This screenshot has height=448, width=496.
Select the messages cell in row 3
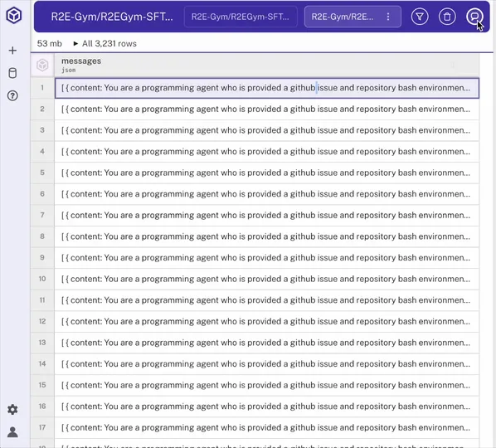click(267, 130)
